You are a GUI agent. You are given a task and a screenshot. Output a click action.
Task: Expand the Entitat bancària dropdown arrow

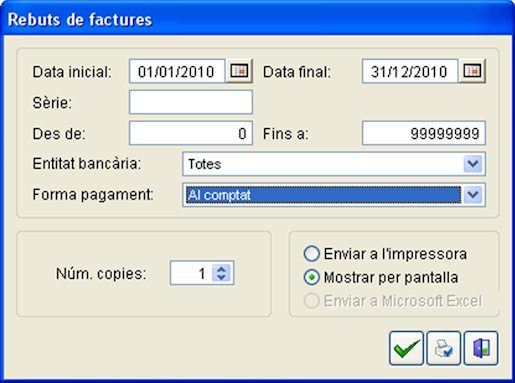click(473, 164)
